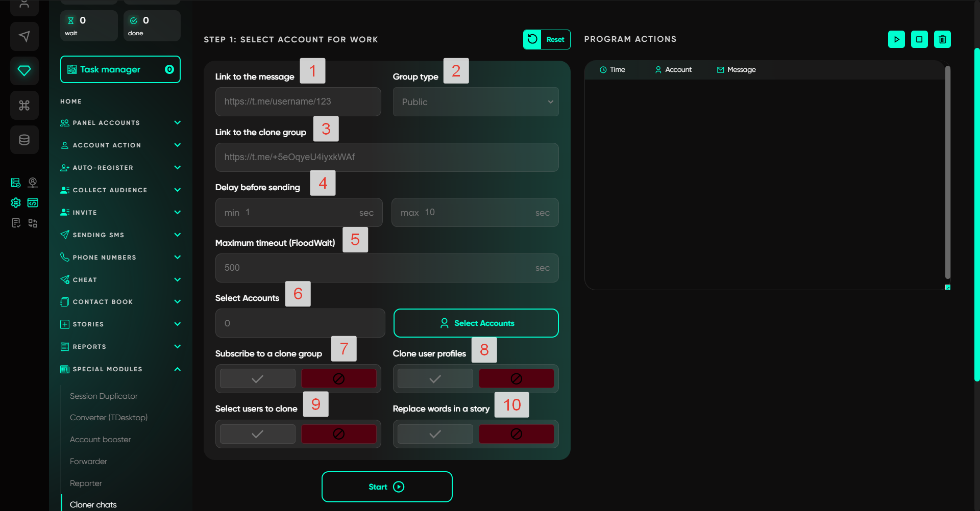Open the command key icon in left rail
The height and width of the screenshot is (511, 980).
pos(24,106)
